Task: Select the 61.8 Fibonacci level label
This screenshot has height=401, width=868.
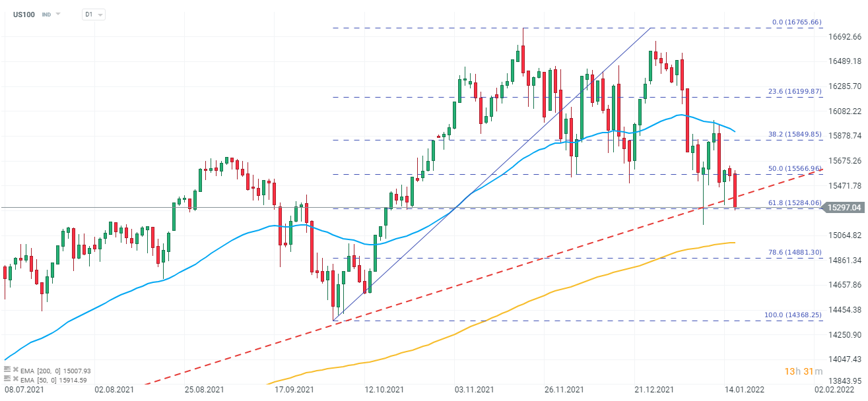Action: click(794, 202)
